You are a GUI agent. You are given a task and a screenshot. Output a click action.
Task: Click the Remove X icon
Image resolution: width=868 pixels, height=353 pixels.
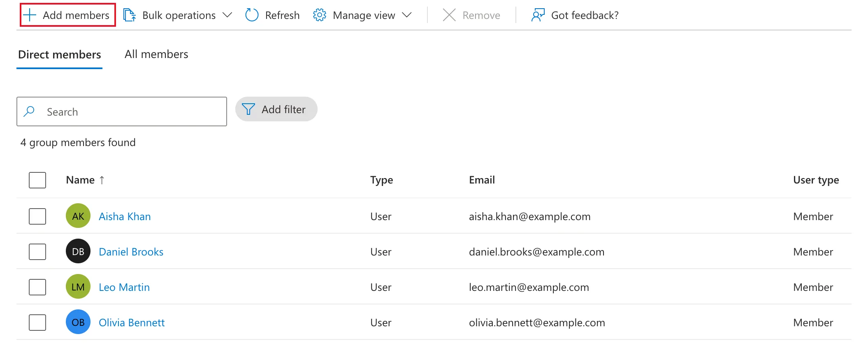[449, 15]
